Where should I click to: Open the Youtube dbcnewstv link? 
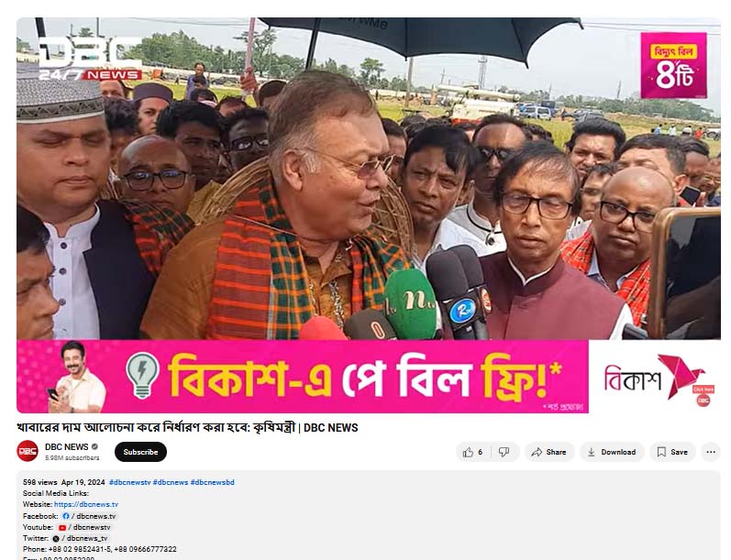(x=84, y=527)
